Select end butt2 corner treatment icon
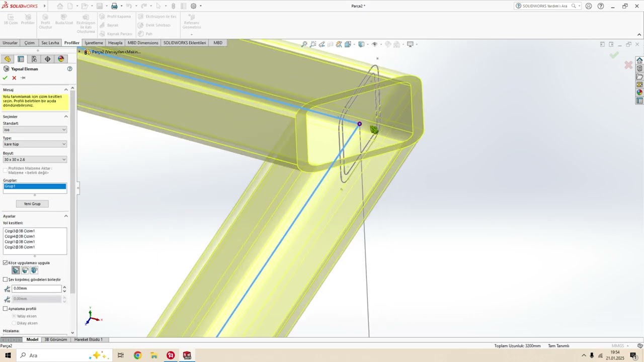 pos(34,270)
